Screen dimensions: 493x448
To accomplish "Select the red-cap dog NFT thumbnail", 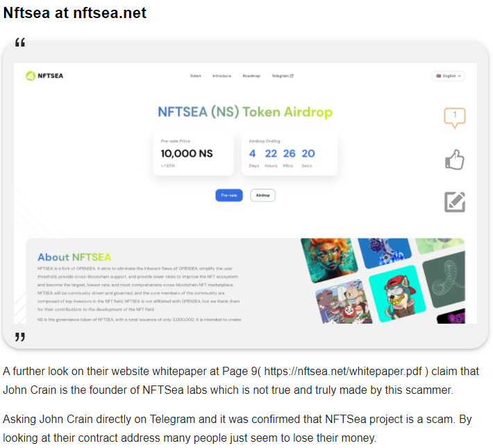I will click(x=397, y=293).
